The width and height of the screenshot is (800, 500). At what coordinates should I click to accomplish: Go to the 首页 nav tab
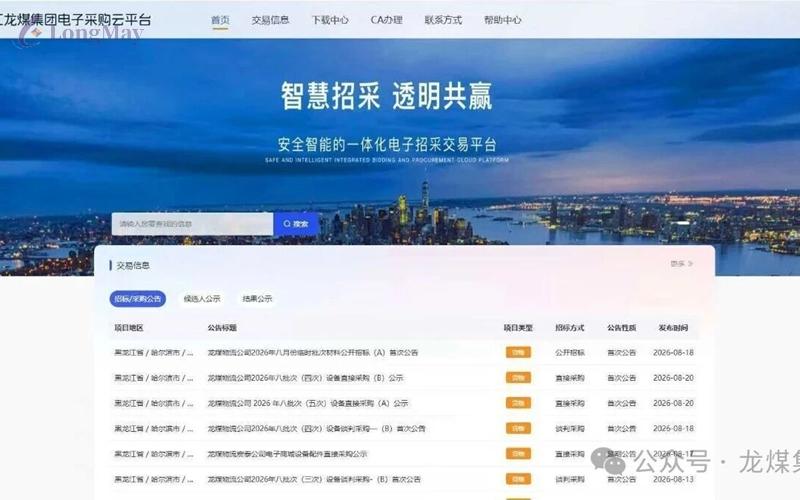click(220, 20)
